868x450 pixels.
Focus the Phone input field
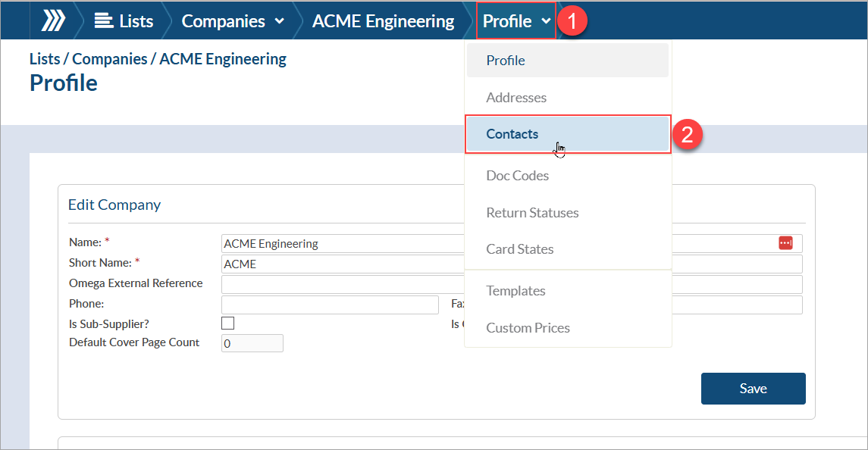[330, 305]
